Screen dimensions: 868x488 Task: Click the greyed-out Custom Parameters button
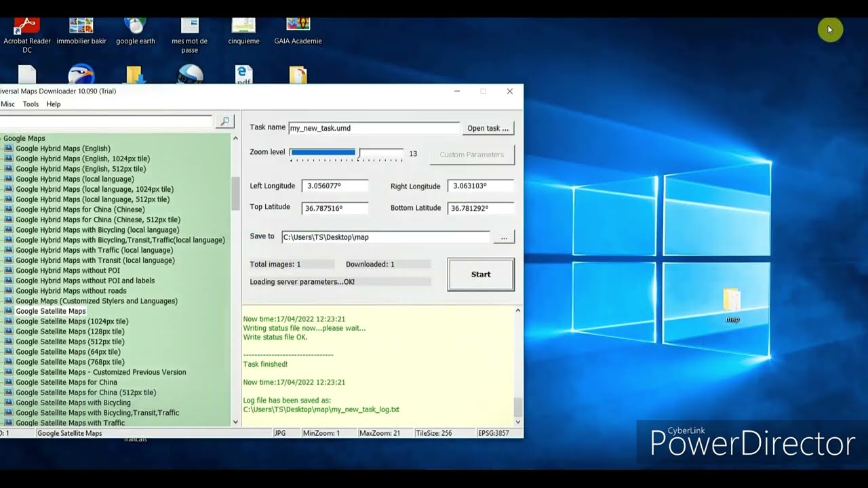472,155
